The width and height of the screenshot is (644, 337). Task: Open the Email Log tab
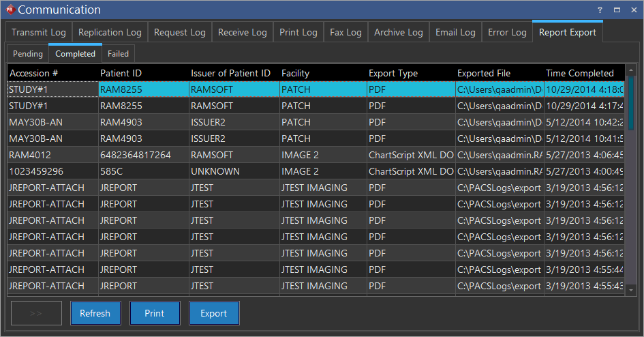[x=455, y=32]
